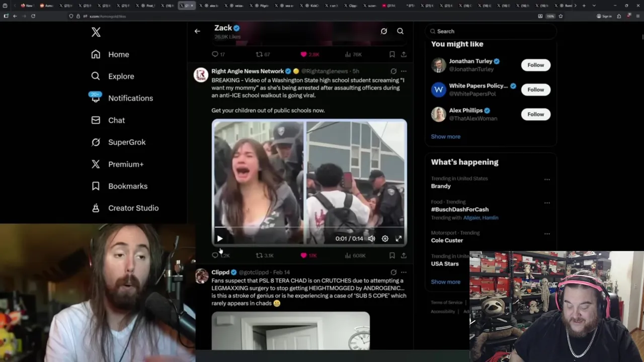Bookmark the Right Angle News post
644x362 pixels.
(392, 255)
